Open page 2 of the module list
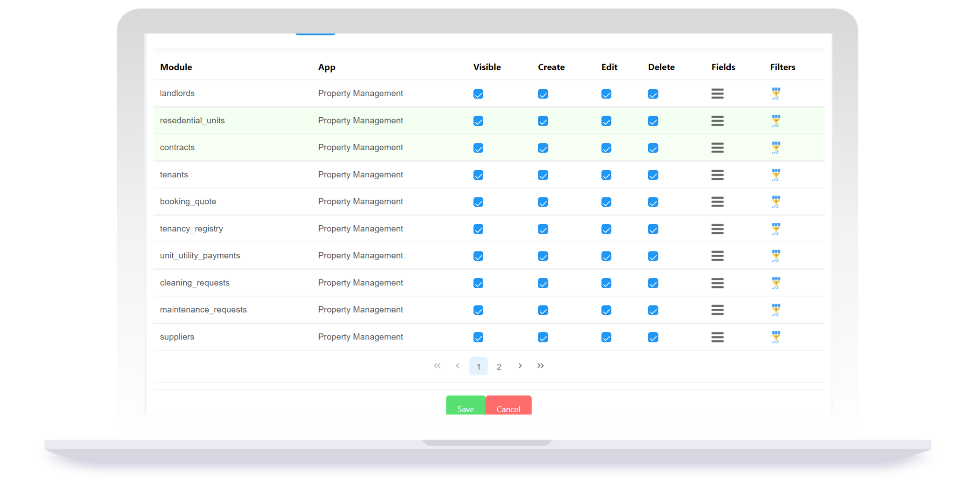This screenshot has width=980, height=480. click(x=499, y=366)
